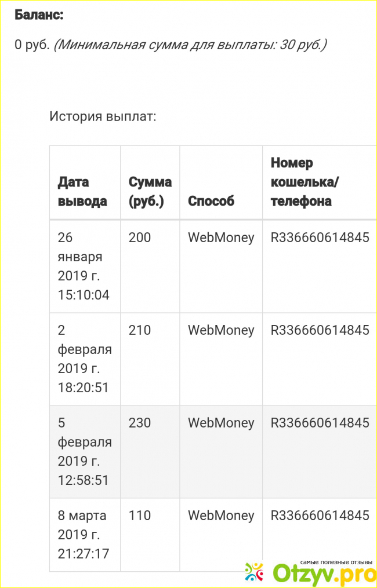This screenshot has height=588, width=377.
Task: Select the 110 rubles amount cell
Action: [140, 516]
